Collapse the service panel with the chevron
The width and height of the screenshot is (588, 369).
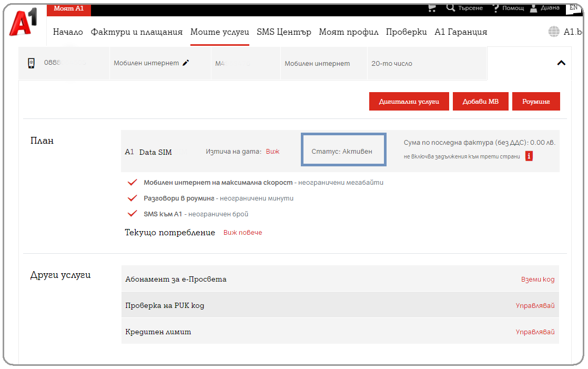[x=561, y=63]
